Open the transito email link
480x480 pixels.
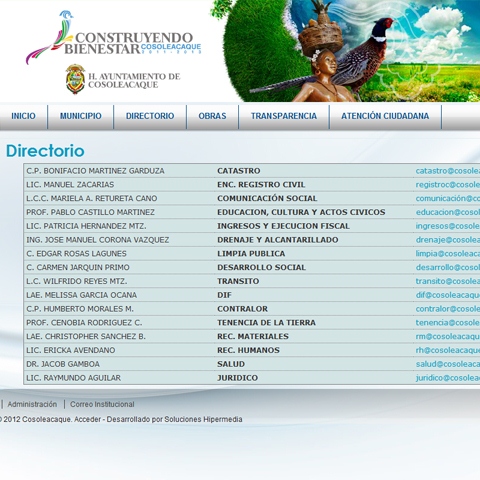(x=448, y=281)
